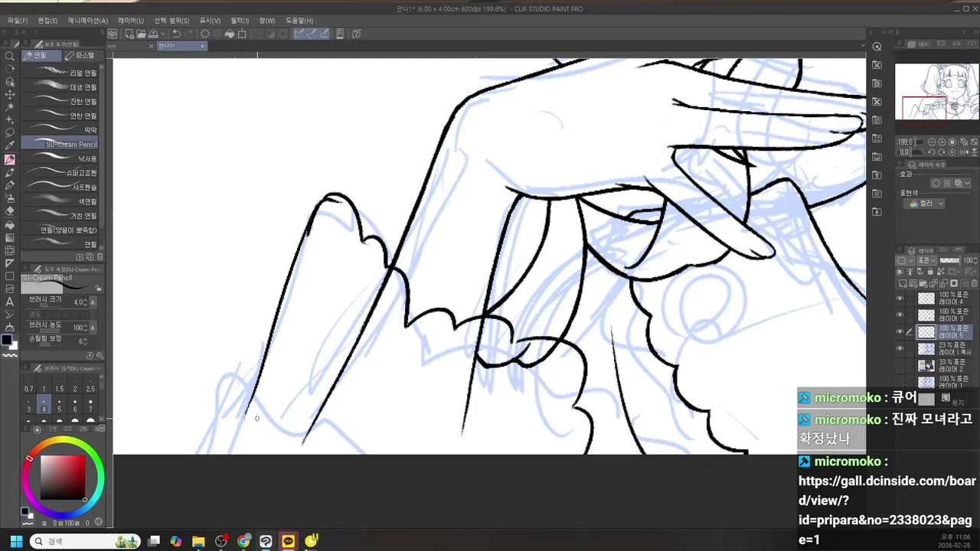The image size is (980, 551).
Task: Open 브러시 크기 pressure settings button
Action: click(93, 302)
